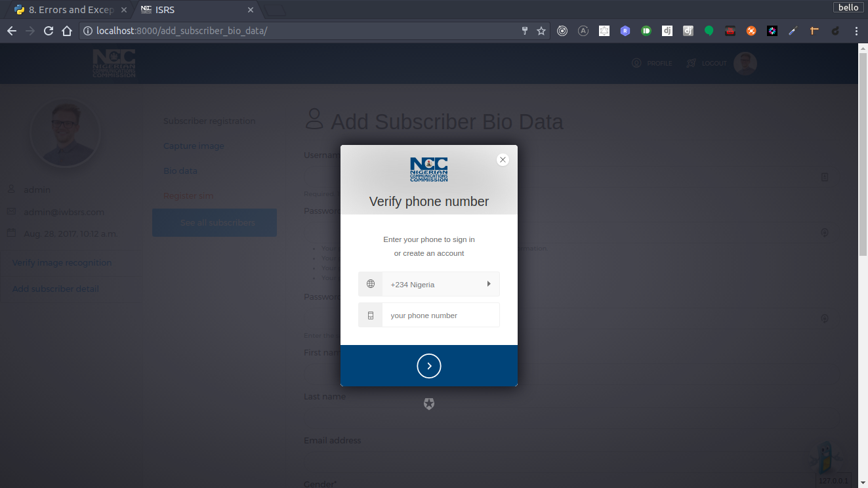Close the Errors and Exceptions tab
Viewport: 868px width, 488px height.
123,10
